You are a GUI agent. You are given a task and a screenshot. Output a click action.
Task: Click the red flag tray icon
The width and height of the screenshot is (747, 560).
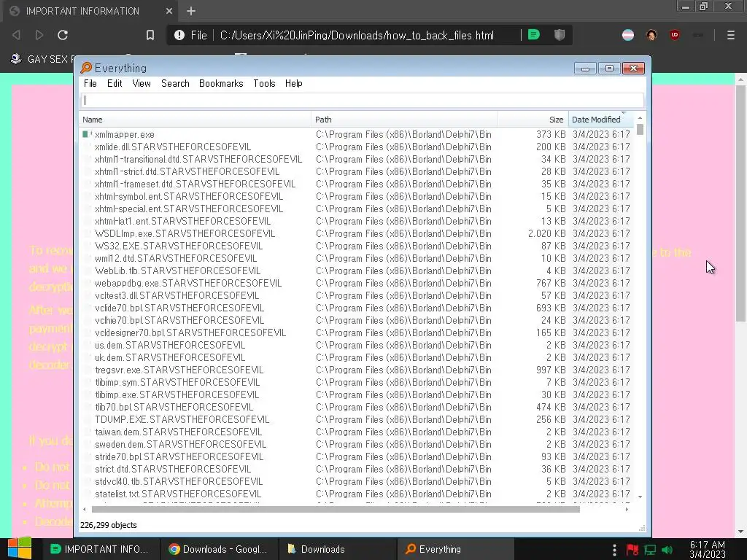pyautogui.click(x=632, y=550)
